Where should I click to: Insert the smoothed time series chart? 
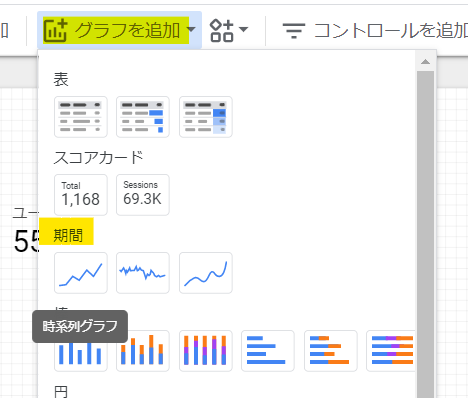pyautogui.click(x=206, y=273)
